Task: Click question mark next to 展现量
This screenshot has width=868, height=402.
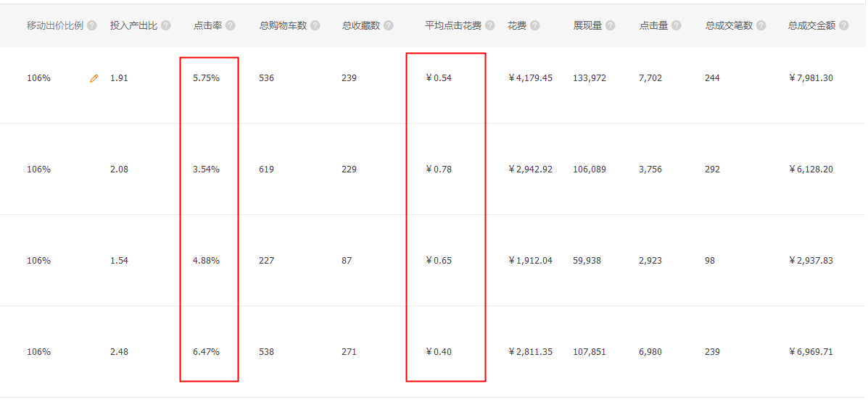Action: pos(611,25)
